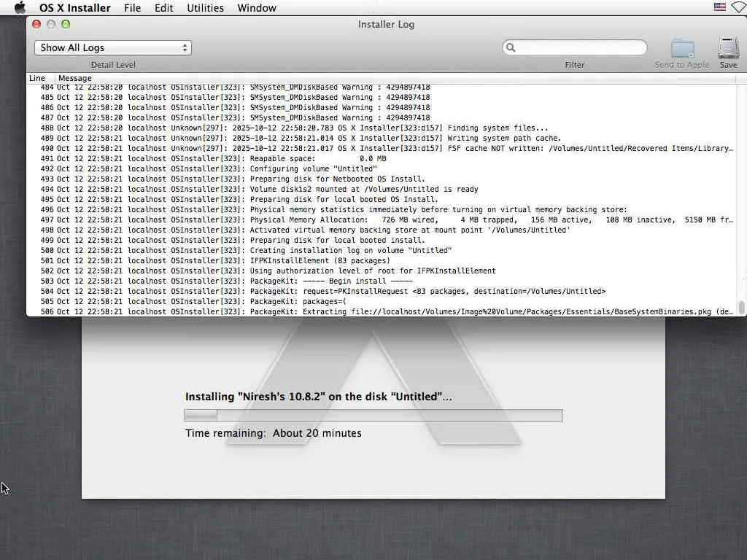Click the log's vertical scrollbar thumb

coord(741,307)
